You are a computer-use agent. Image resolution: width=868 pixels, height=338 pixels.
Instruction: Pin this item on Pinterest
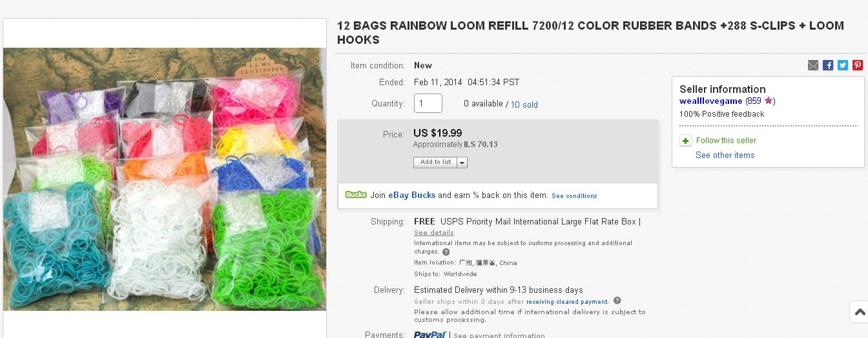858,65
